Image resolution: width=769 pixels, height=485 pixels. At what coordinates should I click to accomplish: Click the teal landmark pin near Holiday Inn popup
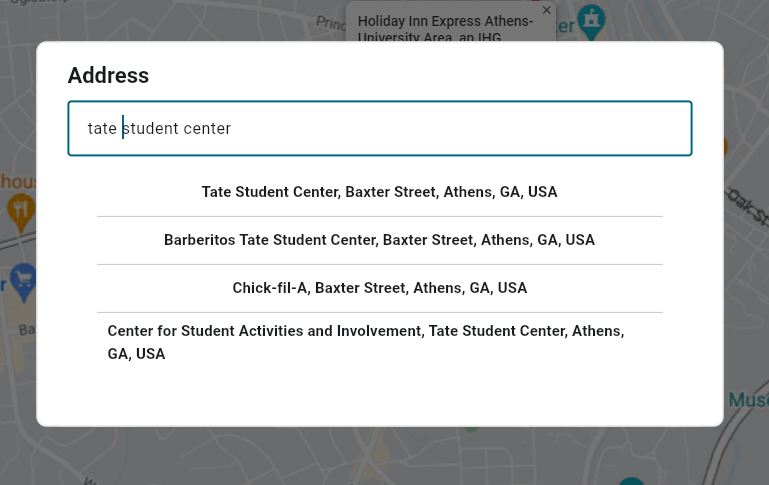click(x=591, y=22)
